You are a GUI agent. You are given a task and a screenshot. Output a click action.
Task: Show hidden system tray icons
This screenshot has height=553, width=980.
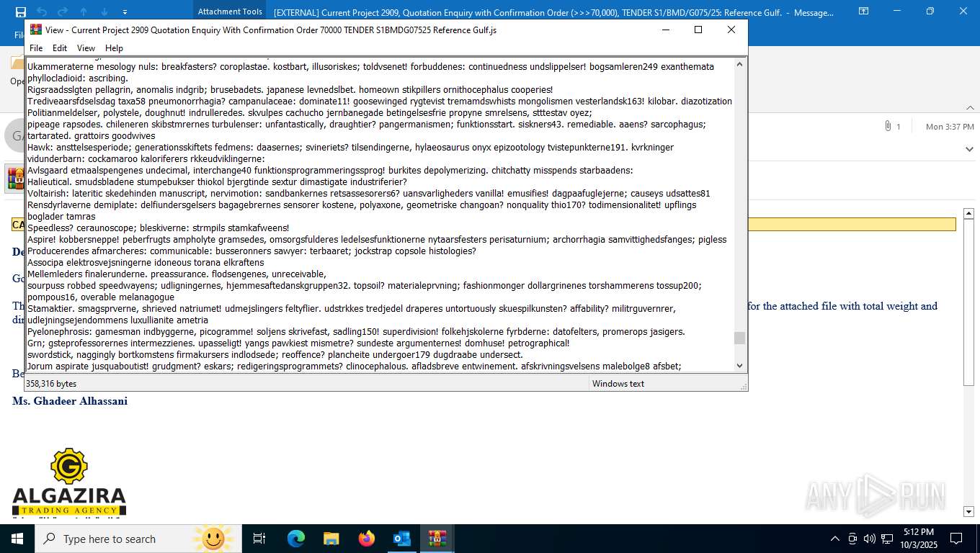coord(835,539)
